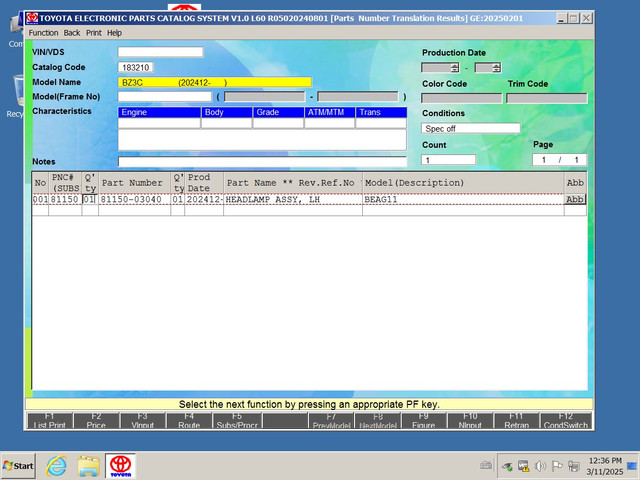Click the second Production Date spinner arrows
The height and width of the screenshot is (480, 640).
tap(496, 68)
